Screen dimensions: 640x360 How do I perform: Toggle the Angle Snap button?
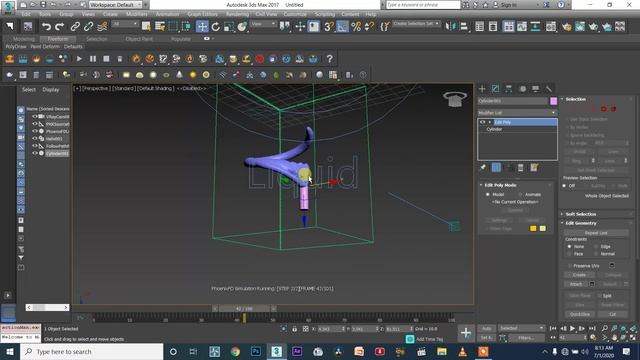click(x=342, y=27)
